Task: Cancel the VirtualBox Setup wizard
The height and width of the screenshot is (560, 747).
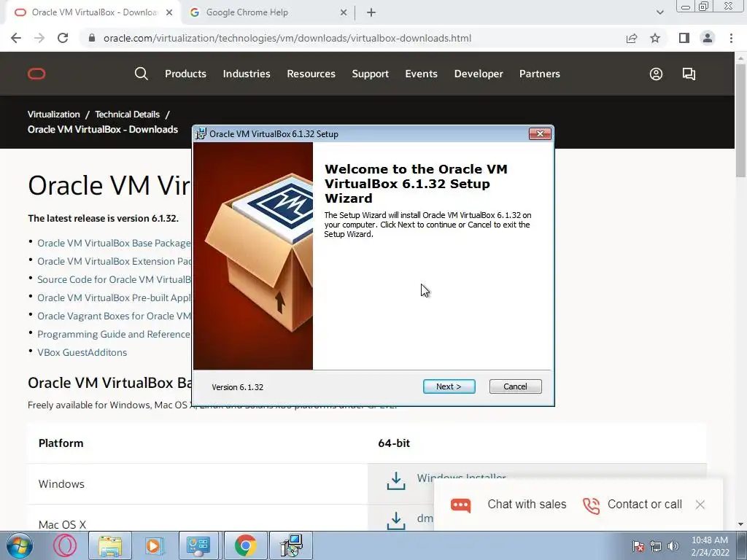Action: [x=515, y=386]
